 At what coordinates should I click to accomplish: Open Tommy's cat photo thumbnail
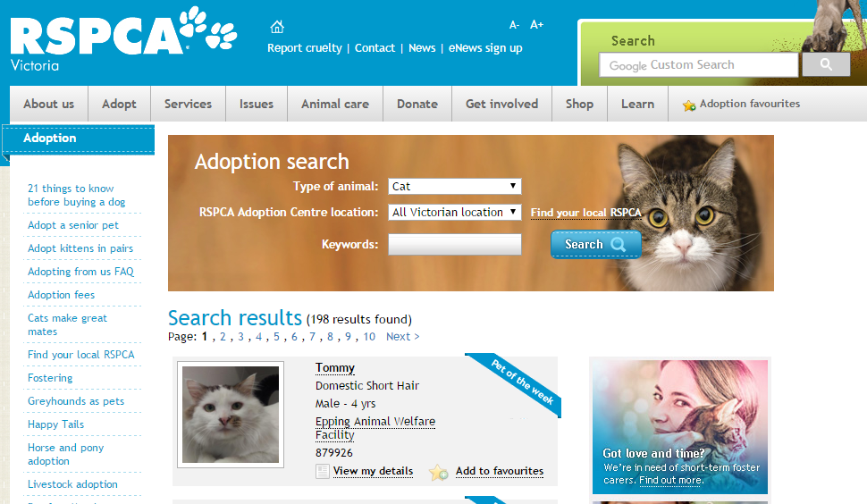tap(231, 415)
